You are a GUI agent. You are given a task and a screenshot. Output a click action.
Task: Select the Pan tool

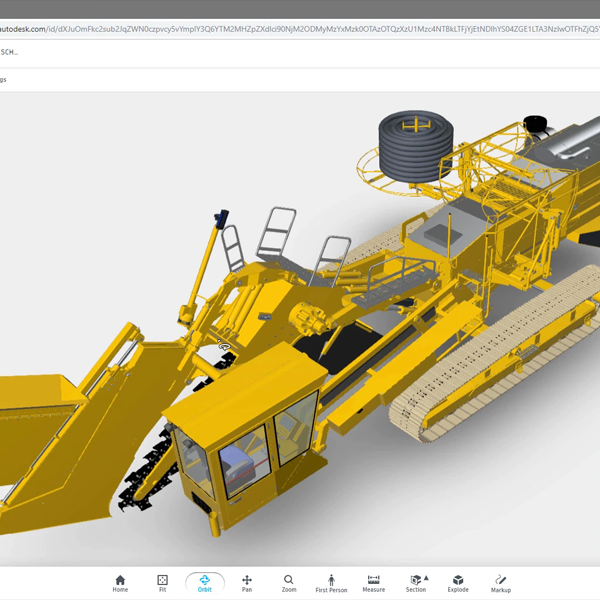coord(247,583)
